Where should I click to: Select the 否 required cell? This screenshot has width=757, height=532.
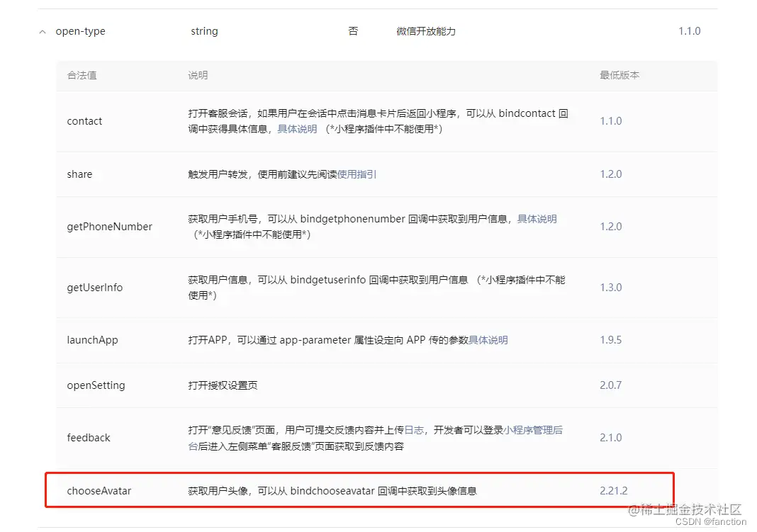(x=354, y=31)
